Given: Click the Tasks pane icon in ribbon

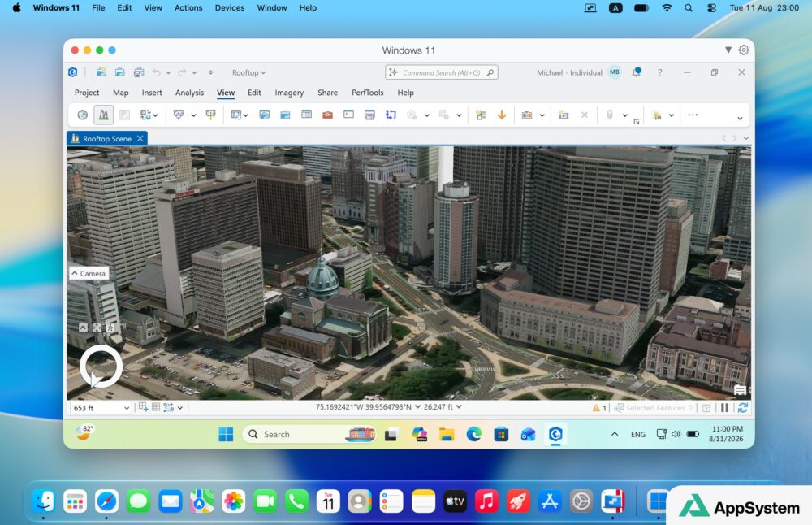Looking at the screenshot, I should click(x=369, y=115).
